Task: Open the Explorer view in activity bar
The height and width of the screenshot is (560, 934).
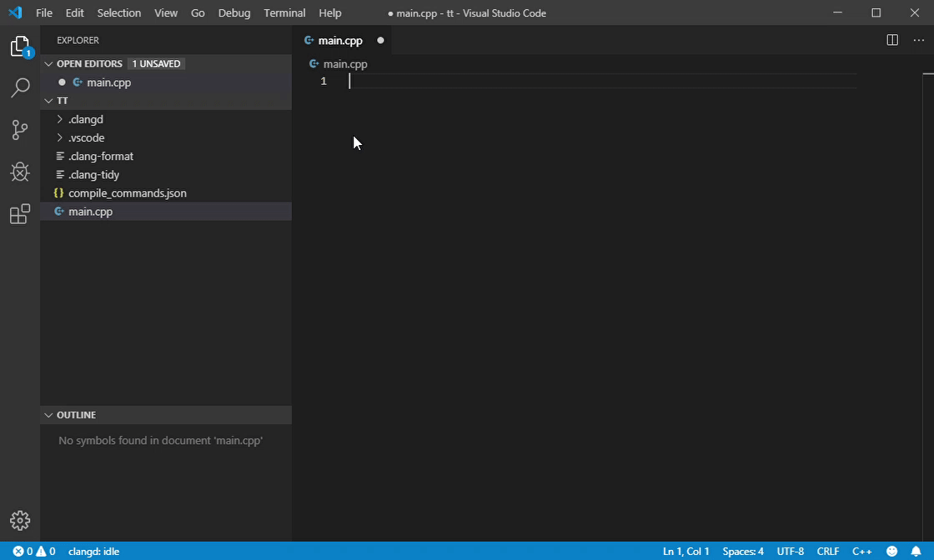Action: (20, 47)
